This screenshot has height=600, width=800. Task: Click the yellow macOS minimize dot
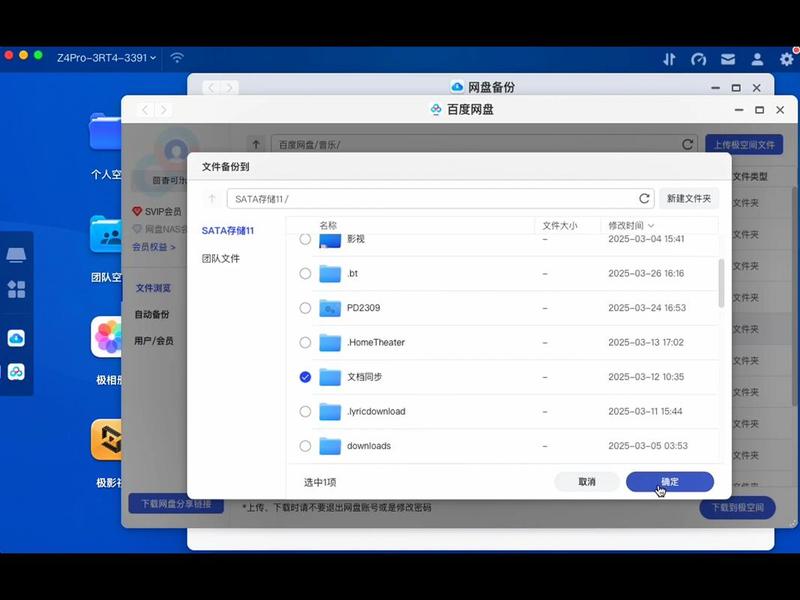23,55
